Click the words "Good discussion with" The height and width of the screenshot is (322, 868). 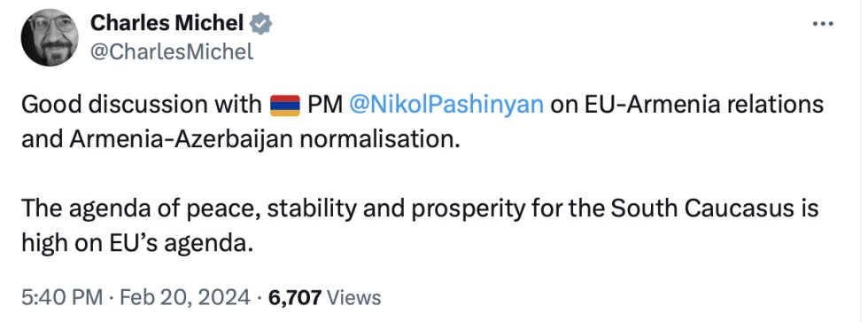pos(142,105)
